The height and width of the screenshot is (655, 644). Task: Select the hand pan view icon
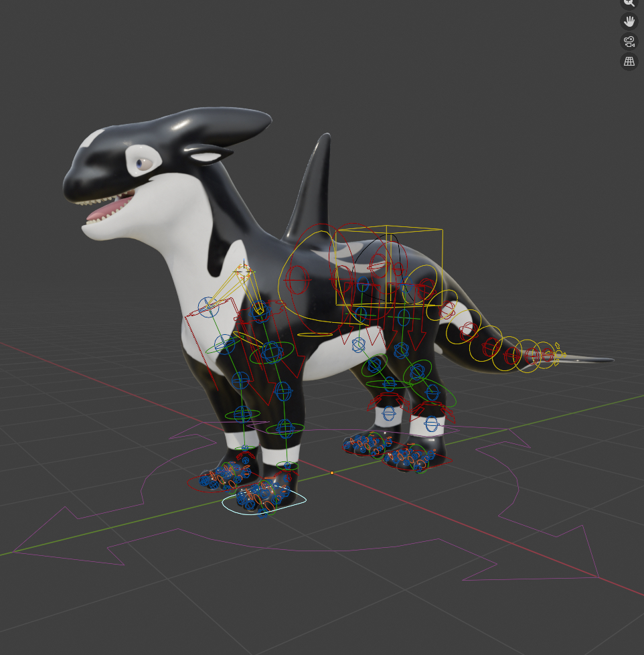tap(629, 21)
